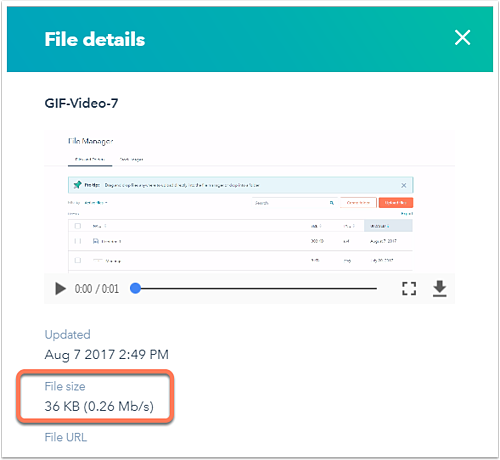The height and width of the screenshot is (460, 500).
Task: Switch to the second File Manager tab
Action: [131, 159]
